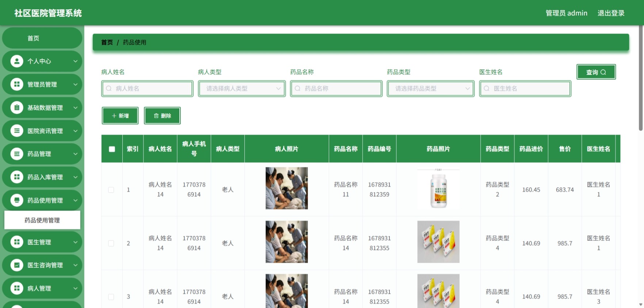Click the 个人中心 user icon

tap(16, 61)
